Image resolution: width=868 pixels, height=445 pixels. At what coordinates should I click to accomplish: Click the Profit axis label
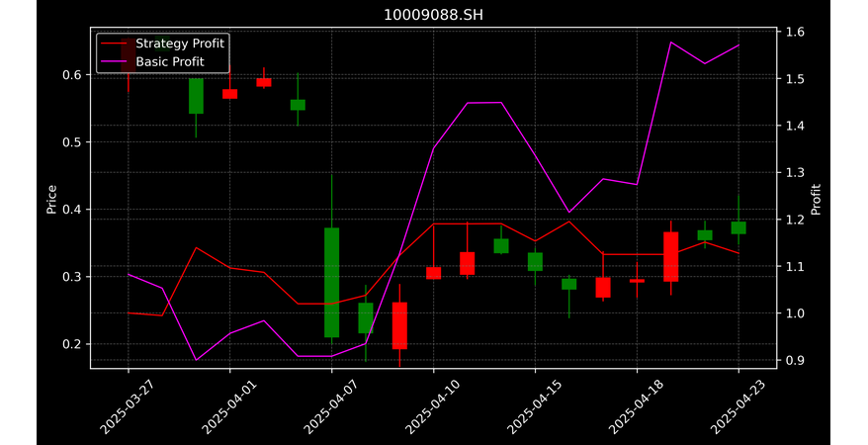816,199
